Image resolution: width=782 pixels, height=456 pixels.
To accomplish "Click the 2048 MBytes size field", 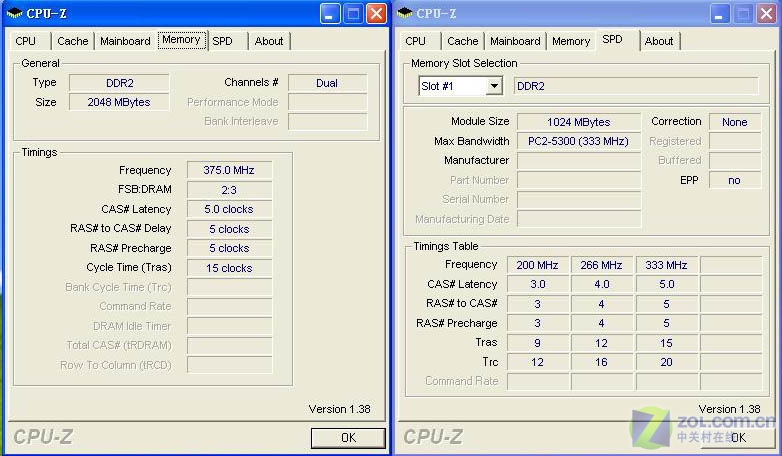I will click(x=119, y=102).
